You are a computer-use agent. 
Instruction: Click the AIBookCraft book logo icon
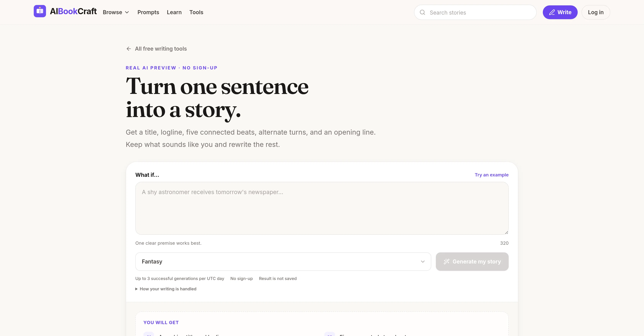40,11
